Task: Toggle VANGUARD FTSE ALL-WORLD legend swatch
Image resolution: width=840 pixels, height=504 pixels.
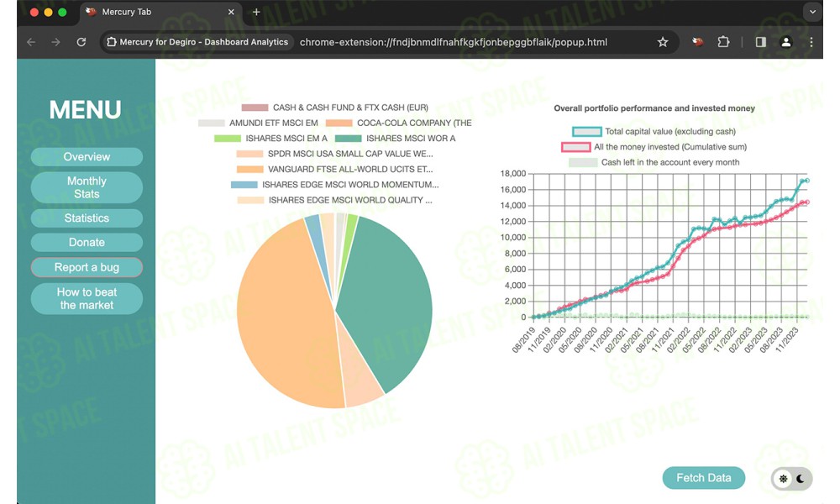Action: point(249,170)
